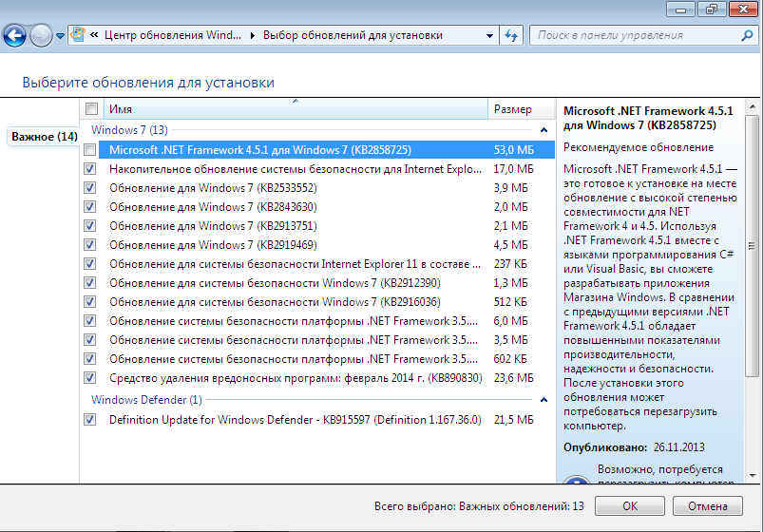This screenshot has width=763, height=532.
Task: Click the "Windows Defender (1)" group label
Action: coord(146,400)
